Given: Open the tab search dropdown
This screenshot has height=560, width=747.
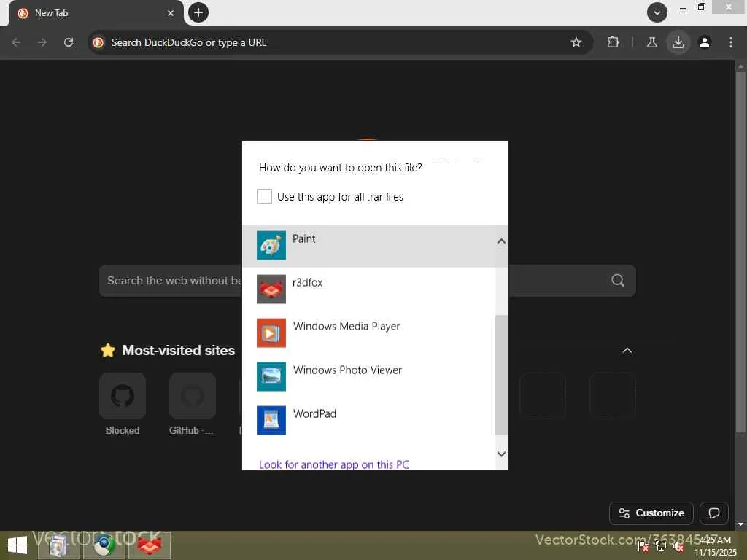Looking at the screenshot, I should pos(657,12).
